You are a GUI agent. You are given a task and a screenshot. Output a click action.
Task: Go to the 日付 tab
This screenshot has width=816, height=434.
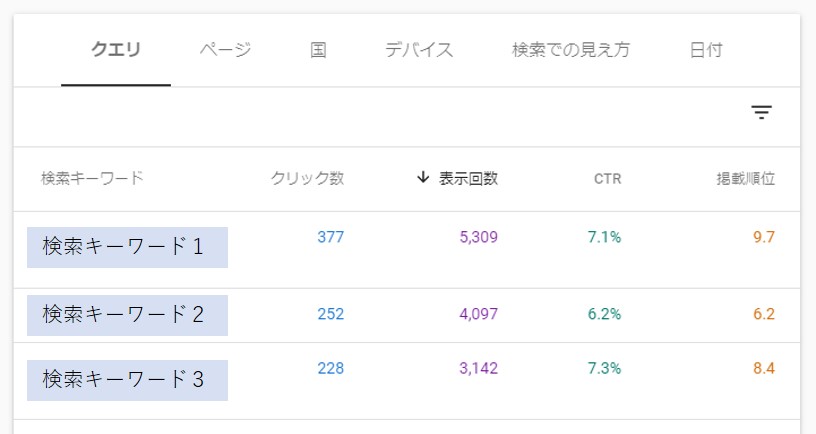706,50
